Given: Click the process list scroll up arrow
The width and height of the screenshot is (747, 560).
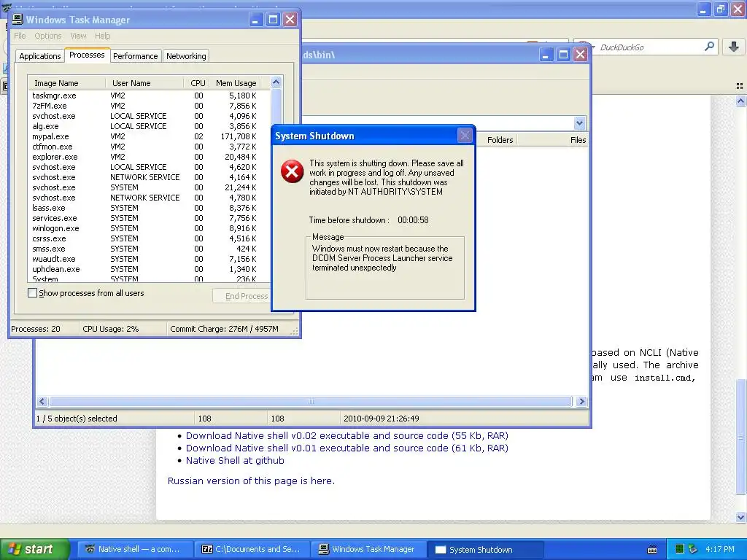Looking at the screenshot, I should coord(276,82).
